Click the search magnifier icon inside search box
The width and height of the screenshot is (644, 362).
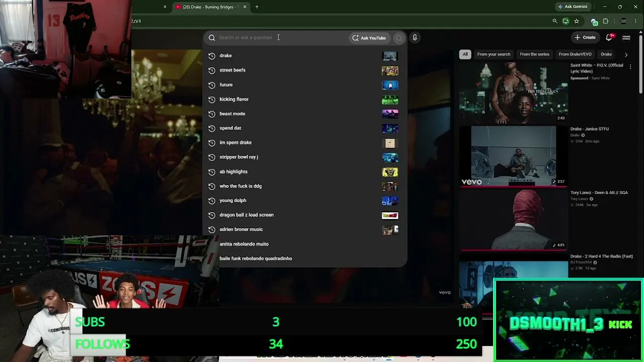pos(212,38)
